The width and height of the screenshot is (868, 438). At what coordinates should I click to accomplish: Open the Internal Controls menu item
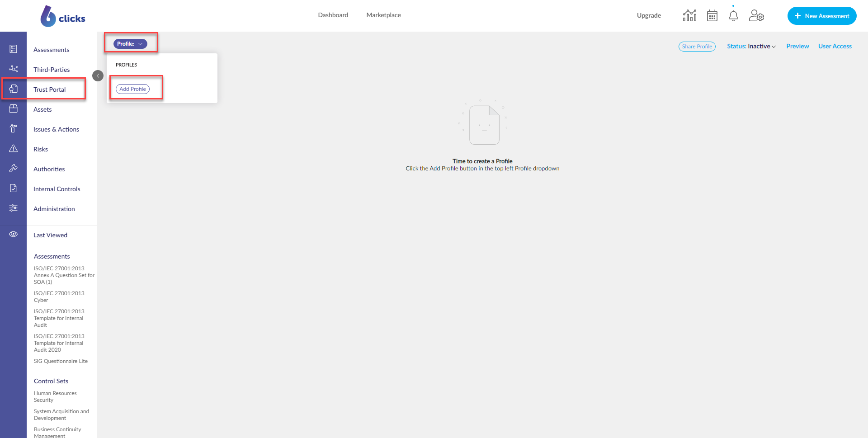(x=57, y=189)
